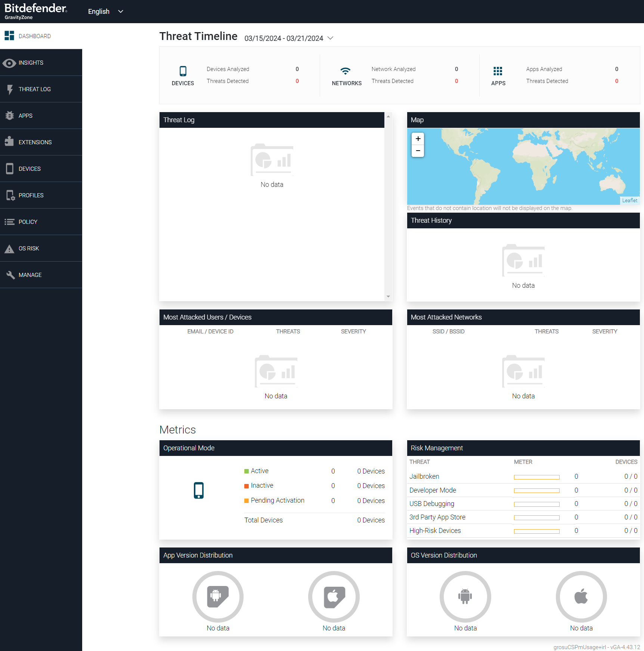Click the Jailbroken risk meter bar

click(536, 476)
